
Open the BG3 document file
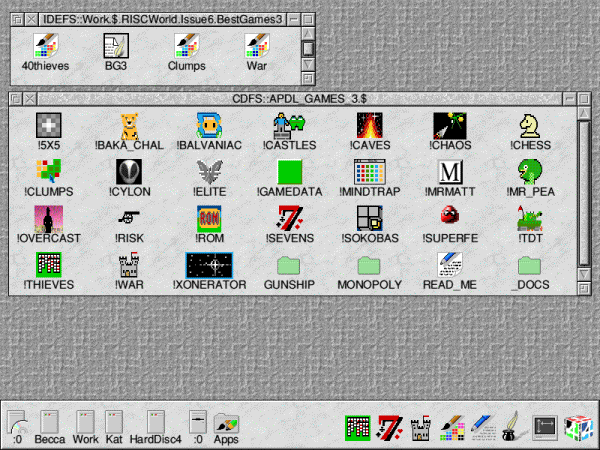pos(115,46)
